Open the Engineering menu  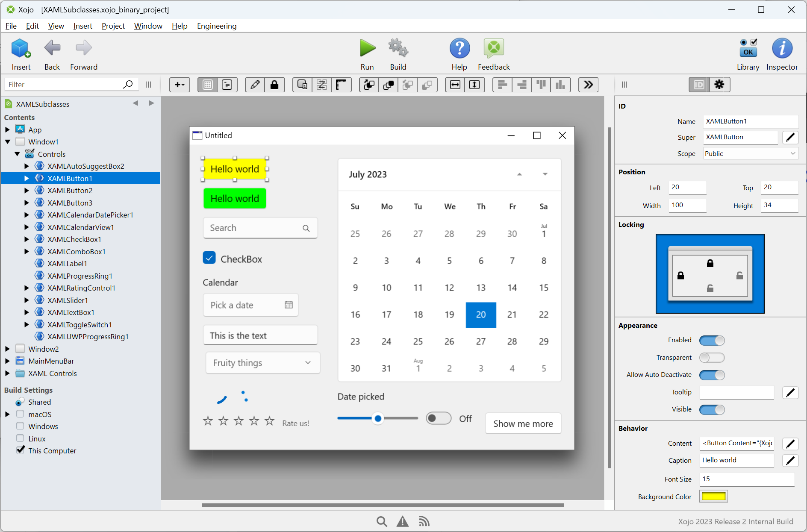click(x=217, y=26)
